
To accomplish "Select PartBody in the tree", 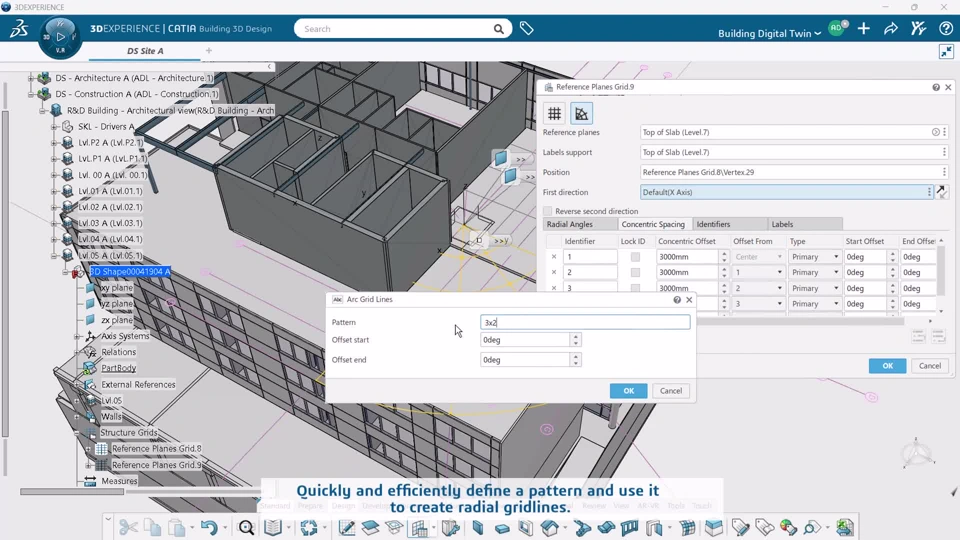I will [x=118, y=368].
